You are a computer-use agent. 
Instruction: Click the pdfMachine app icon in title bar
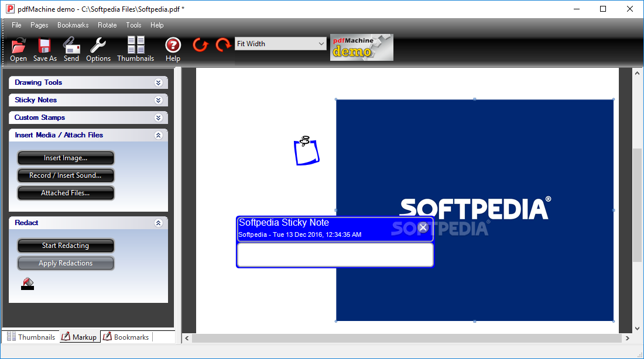10,9
